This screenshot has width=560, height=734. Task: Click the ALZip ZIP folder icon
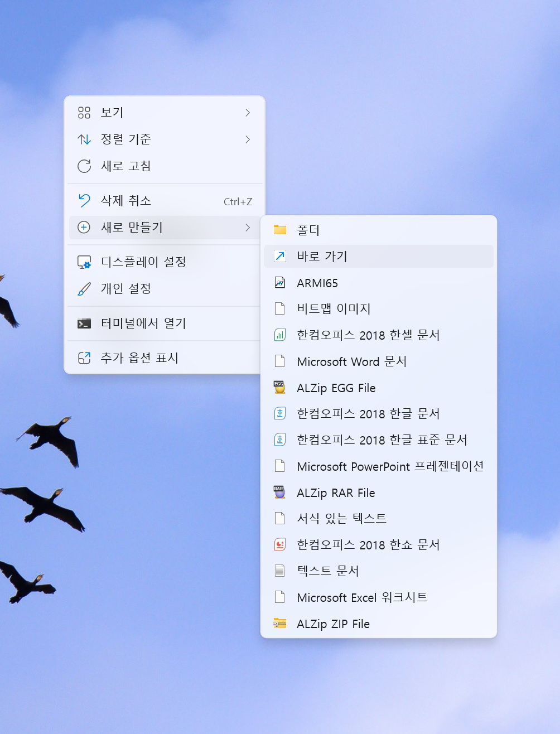coord(280,623)
